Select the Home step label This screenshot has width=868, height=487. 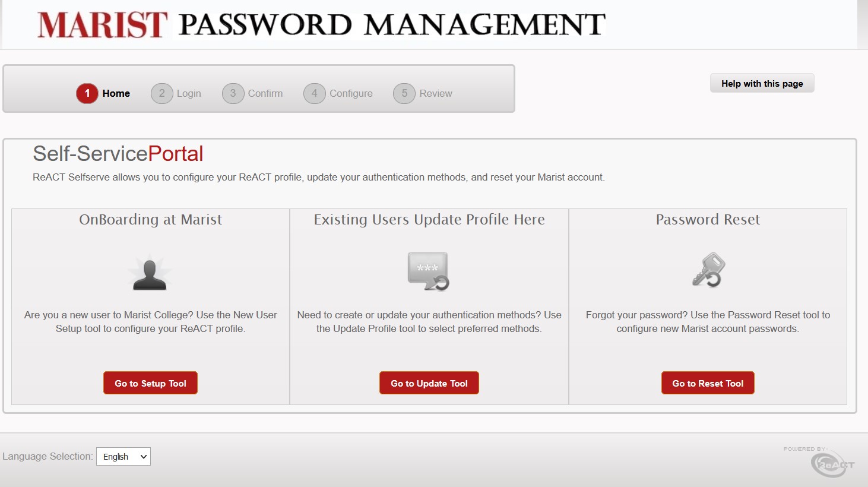[116, 93]
